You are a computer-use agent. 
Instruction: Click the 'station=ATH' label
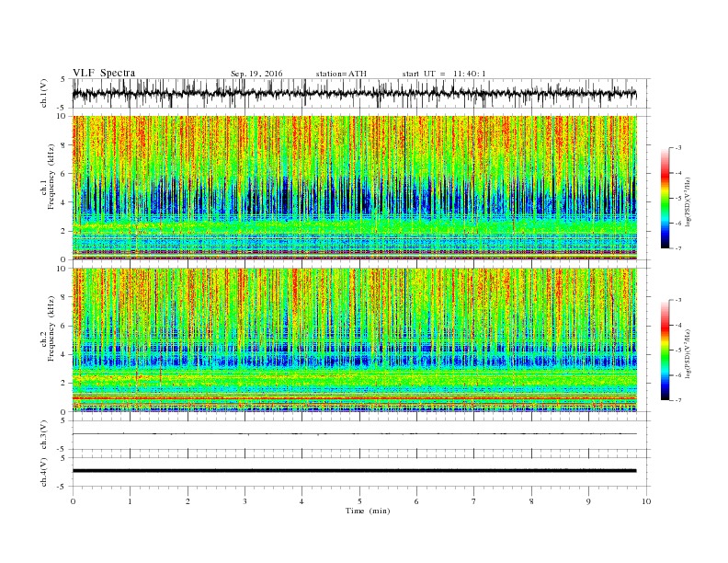coord(341,74)
